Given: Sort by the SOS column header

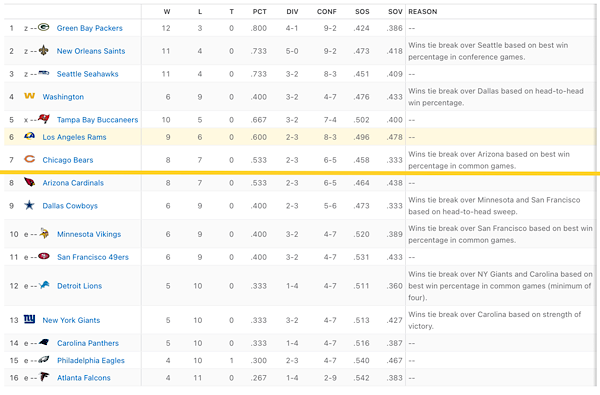Looking at the screenshot, I should (x=362, y=11).
